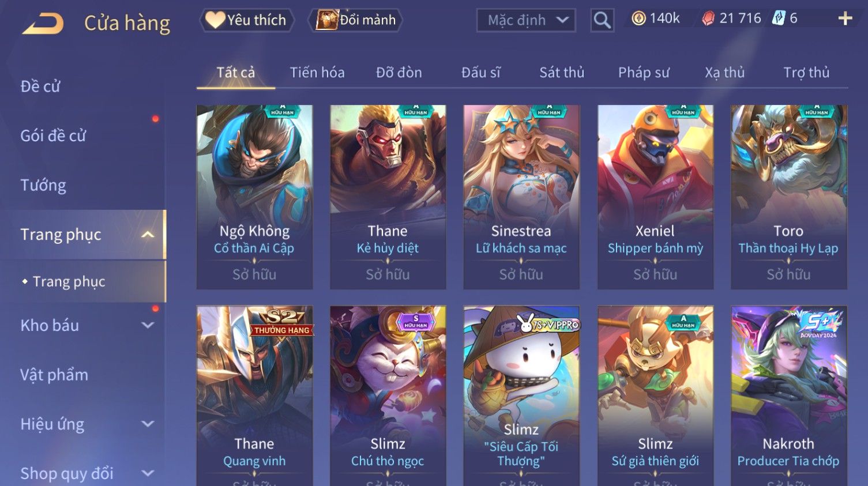868x486 pixels.
Task: Switch to the Sát thủ tab
Action: click(x=562, y=73)
